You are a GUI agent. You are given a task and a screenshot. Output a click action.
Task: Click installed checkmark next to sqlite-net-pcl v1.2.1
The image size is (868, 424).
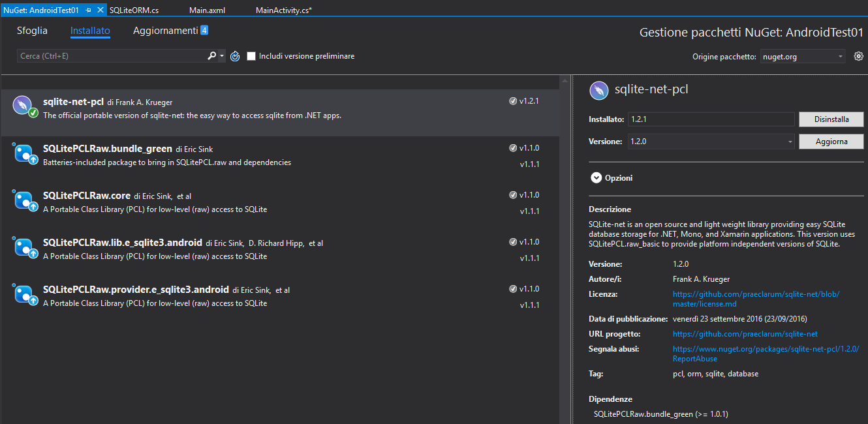click(513, 101)
